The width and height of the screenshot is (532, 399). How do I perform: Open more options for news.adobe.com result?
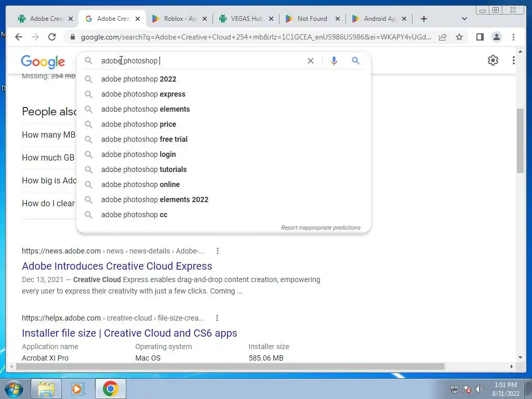pos(218,251)
